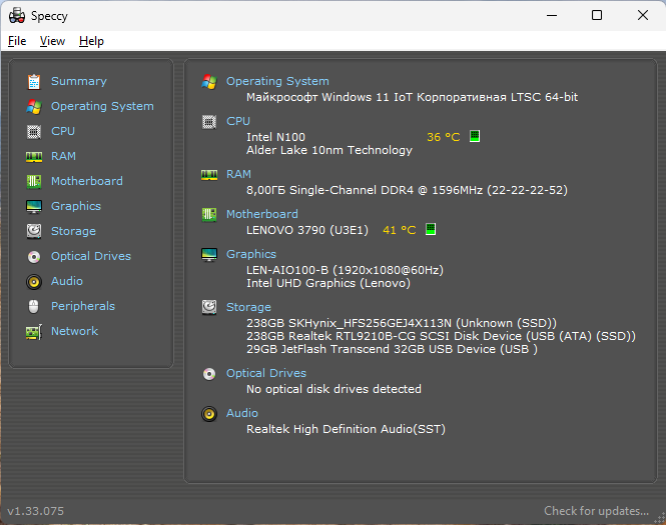Click version number v1.33.075 in status bar
The image size is (666, 525).
pos(36,511)
